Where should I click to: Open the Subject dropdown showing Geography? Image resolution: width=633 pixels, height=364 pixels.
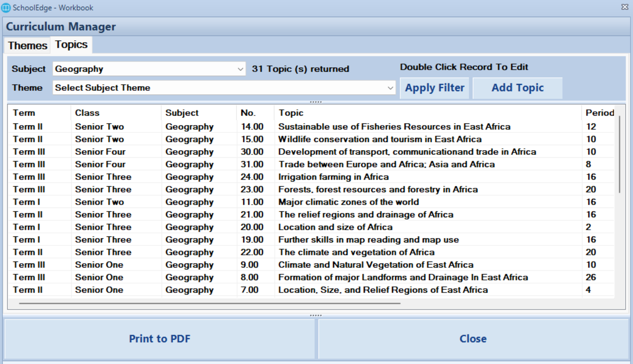240,69
